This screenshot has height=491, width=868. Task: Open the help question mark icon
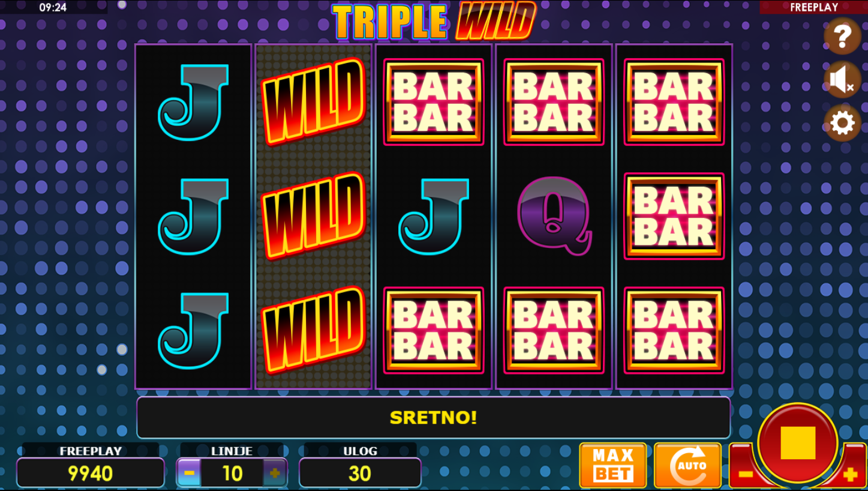pyautogui.click(x=842, y=37)
